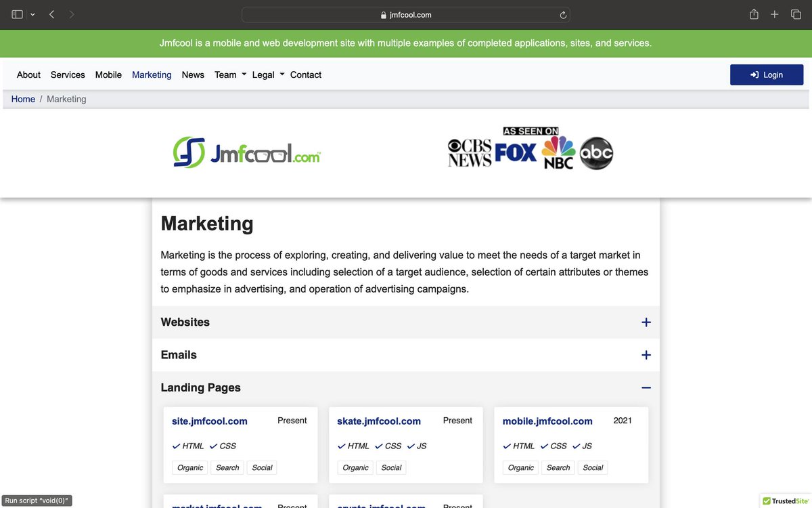Click 2021 label on mobile.jmfcool.com card
The width and height of the screenshot is (812, 508).
[x=623, y=421]
